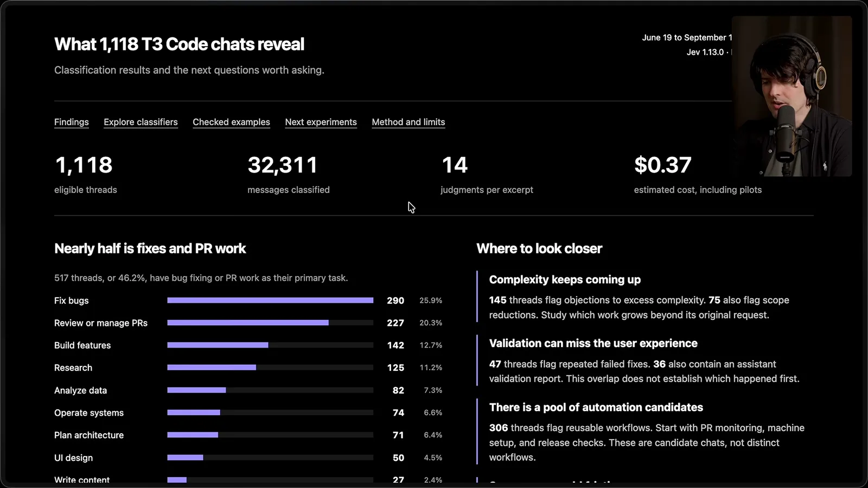Click Nearly half is fixes and PR work heading
This screenshot has height=488, width=868.
point(150,248)
